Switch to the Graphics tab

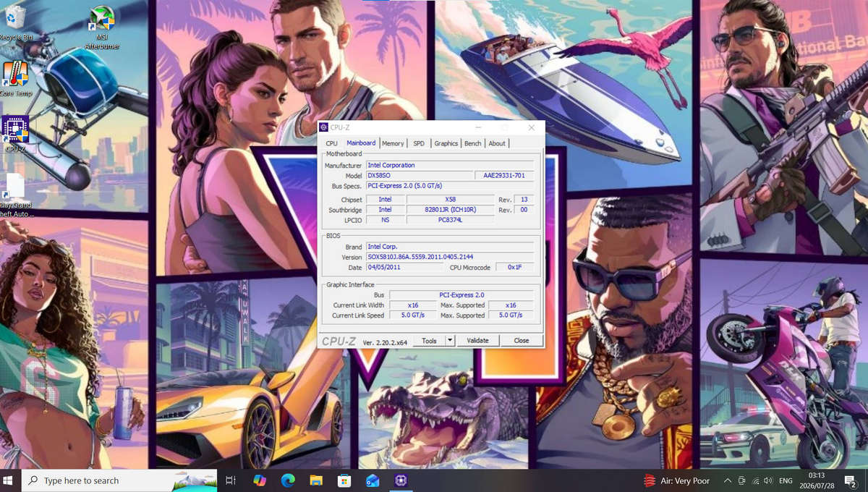[446, 143]
